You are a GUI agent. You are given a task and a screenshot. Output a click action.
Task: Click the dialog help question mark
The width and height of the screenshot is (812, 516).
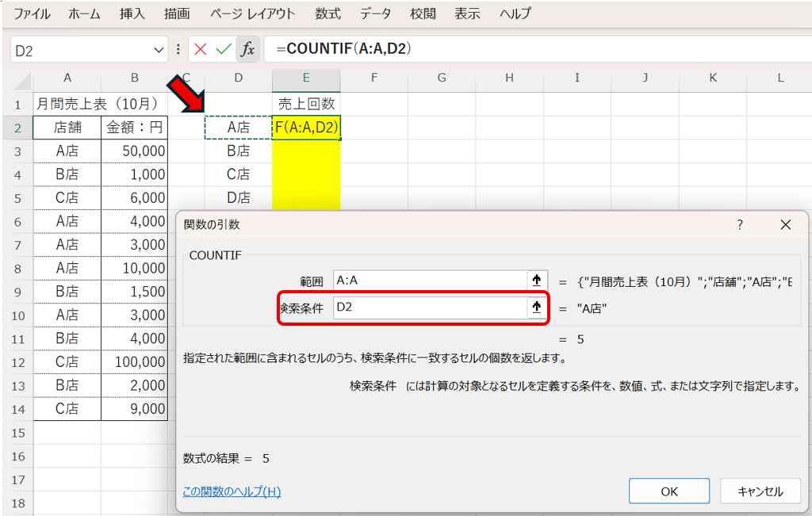[740, 225]
